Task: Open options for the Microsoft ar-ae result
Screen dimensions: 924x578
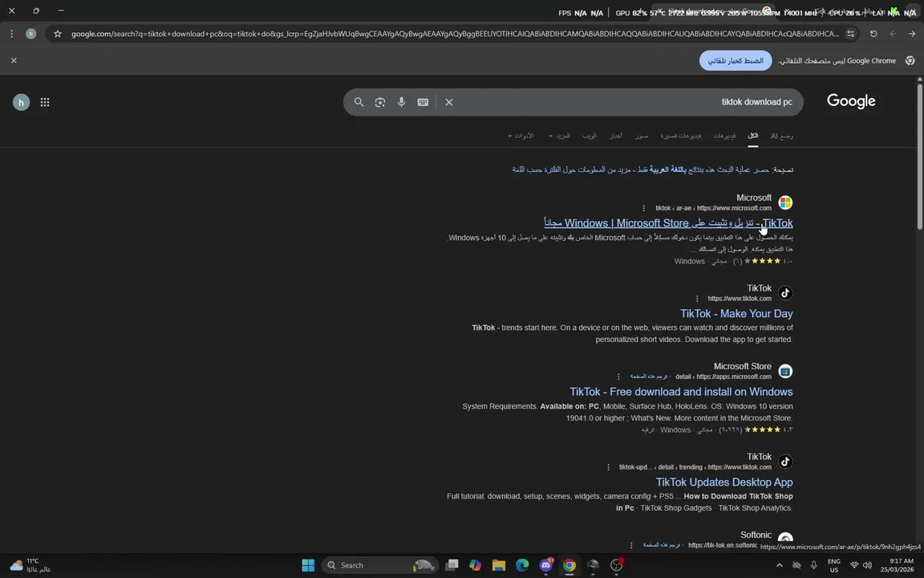Action: 643,208
